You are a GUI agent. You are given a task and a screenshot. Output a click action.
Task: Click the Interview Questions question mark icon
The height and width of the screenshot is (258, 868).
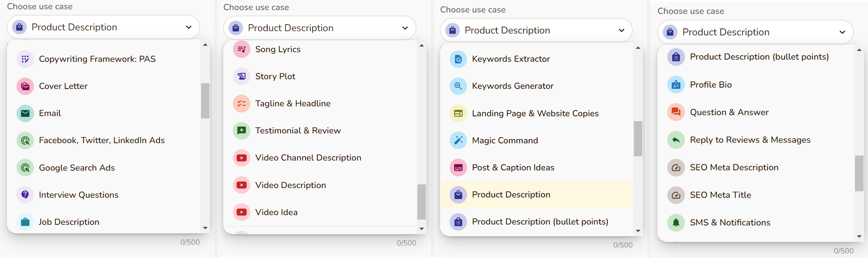click(25, 195)
